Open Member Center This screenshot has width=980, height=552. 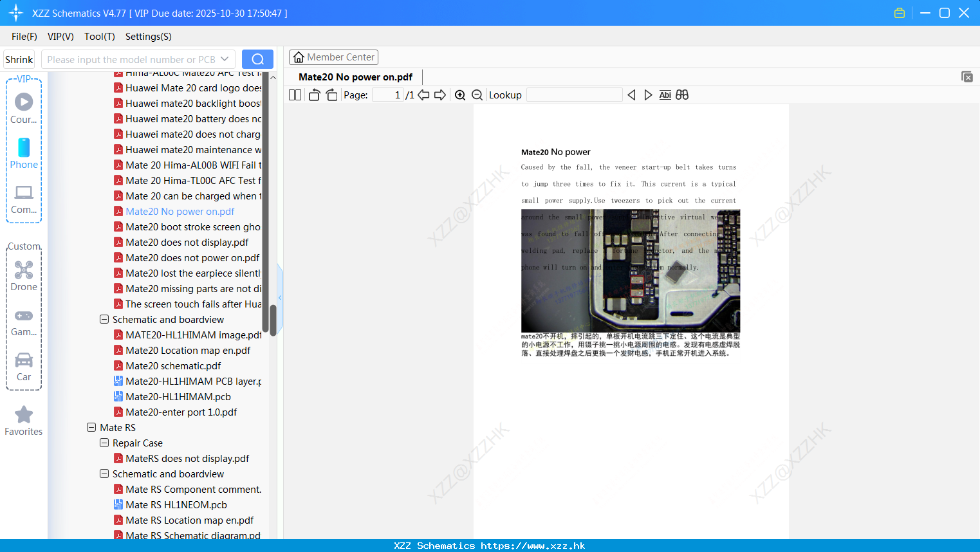(x=333, y=57)
